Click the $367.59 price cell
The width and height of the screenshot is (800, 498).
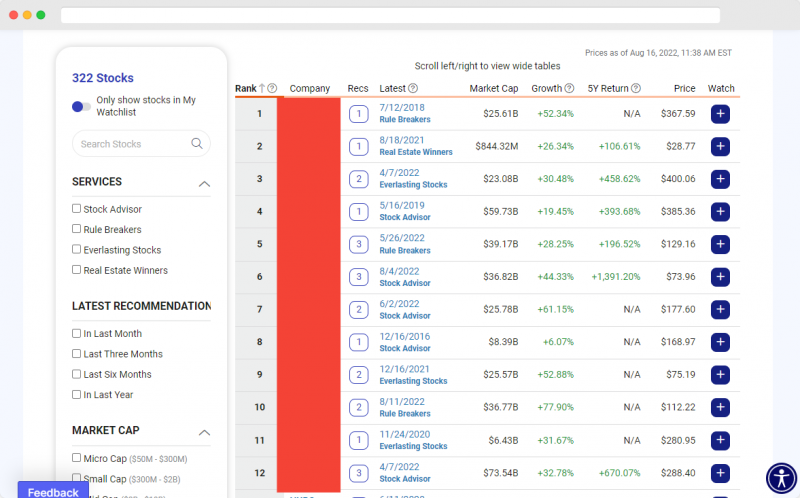tap(678, 114)
